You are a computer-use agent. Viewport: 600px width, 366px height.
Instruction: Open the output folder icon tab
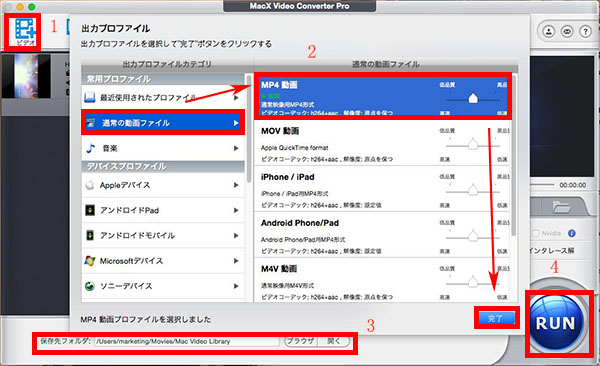[561, 207]
